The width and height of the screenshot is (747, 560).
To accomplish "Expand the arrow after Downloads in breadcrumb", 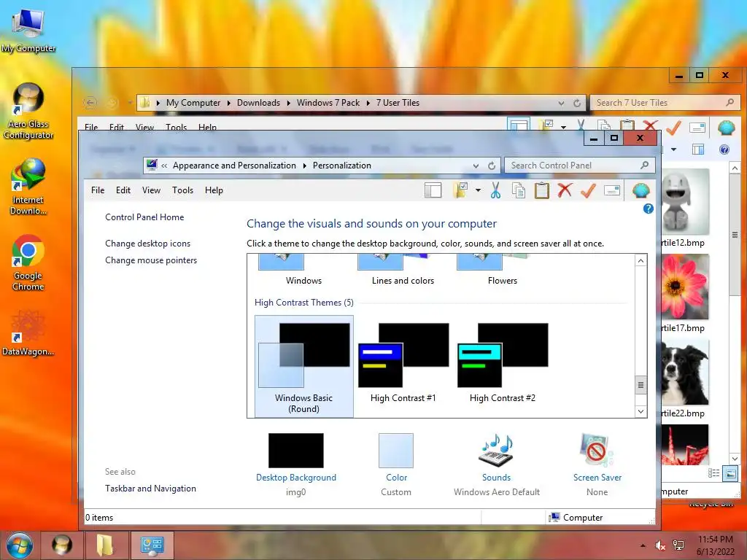I will 288,103.
